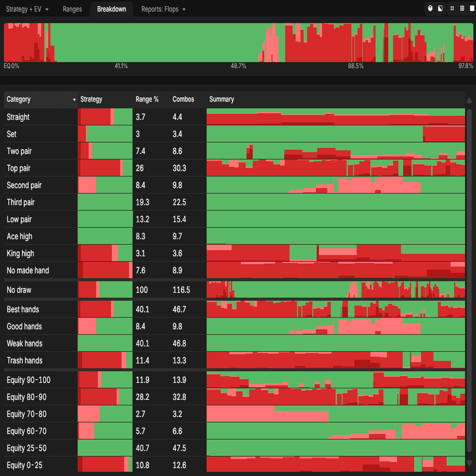Sort by the Combos column header
Image resolution: width=476 pixels, height=476 pixels.
click(x=183, y=99)
